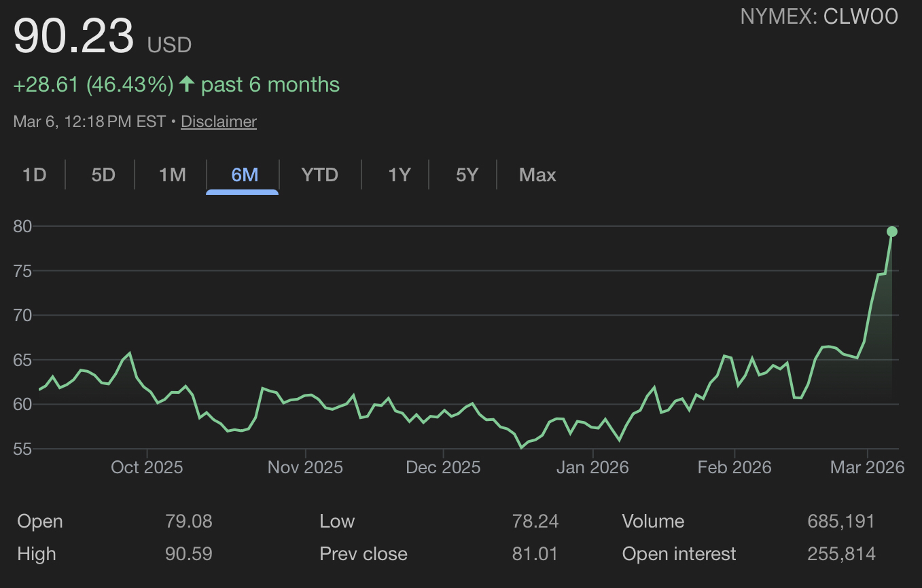
Task: Switch to the 1D range tab
Action: [34, 175]
